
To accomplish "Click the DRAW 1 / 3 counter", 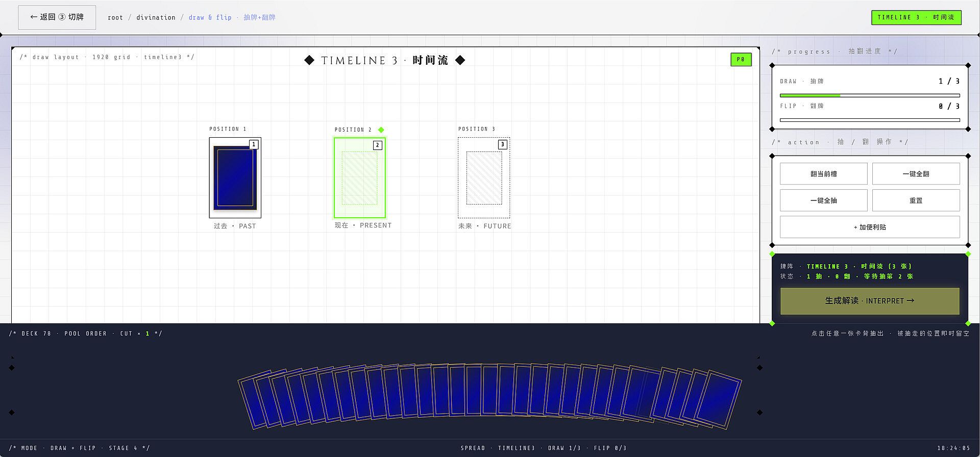I will pos(949,81).
